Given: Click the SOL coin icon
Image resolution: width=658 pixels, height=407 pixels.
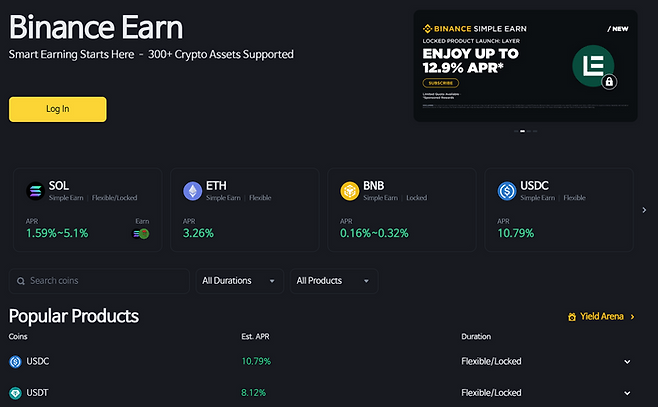Looking at the screenshot, I should tap(36, 190).
